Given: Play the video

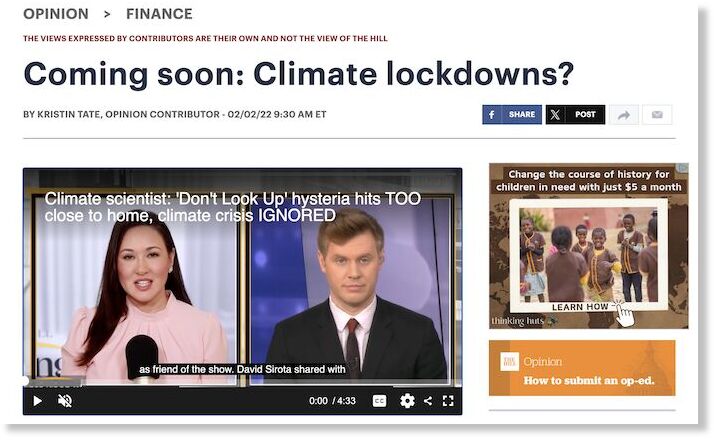Looking at the screenshot, I should (38, 401).
